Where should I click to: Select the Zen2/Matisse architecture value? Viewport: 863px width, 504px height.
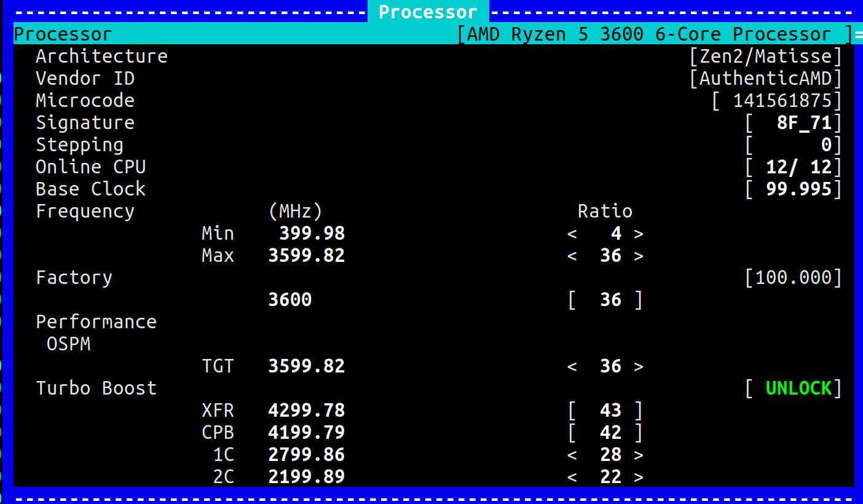point(765,56)
